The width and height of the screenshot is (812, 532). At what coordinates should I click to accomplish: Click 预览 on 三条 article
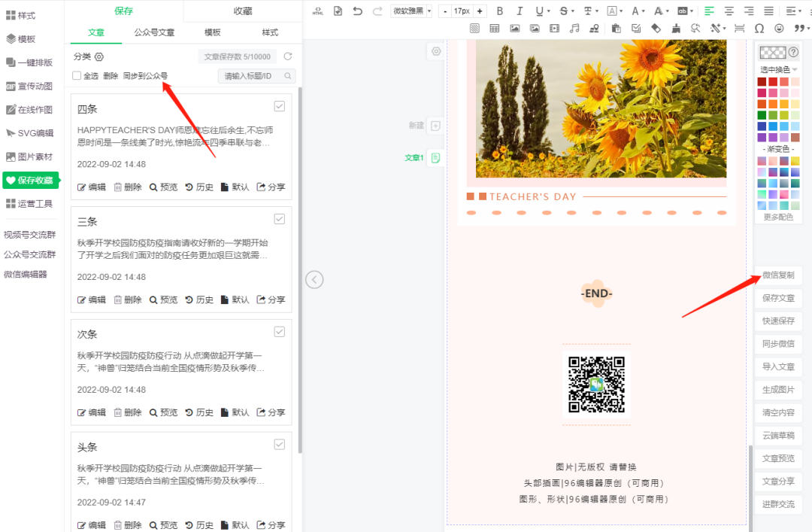point(163,299)
